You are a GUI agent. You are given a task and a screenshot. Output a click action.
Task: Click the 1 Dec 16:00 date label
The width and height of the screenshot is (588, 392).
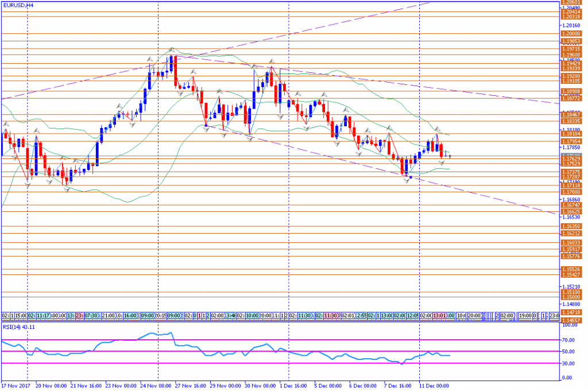click(x=292, y=386)
